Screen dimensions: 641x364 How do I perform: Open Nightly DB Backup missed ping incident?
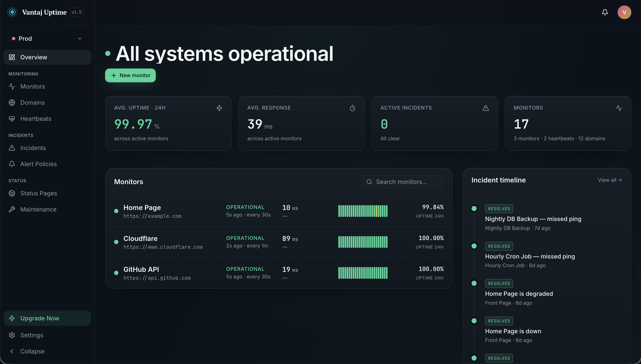(533, 219)
